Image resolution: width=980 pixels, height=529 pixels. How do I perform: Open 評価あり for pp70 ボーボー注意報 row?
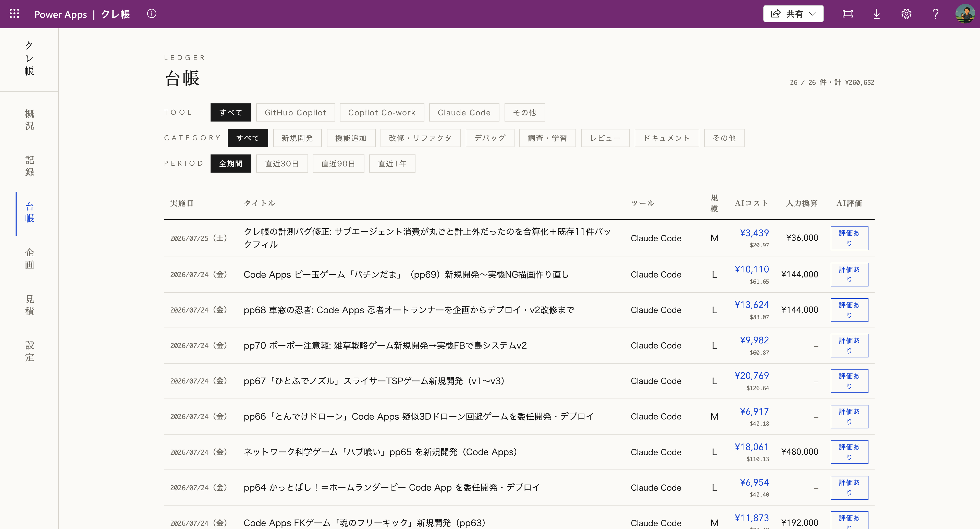tap(849, 346)
